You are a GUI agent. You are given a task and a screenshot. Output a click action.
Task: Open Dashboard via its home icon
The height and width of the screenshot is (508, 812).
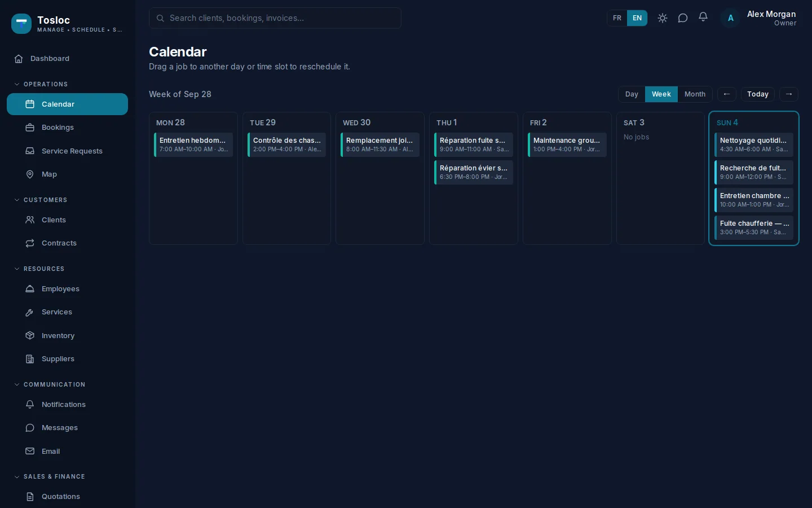click(19, 59)
